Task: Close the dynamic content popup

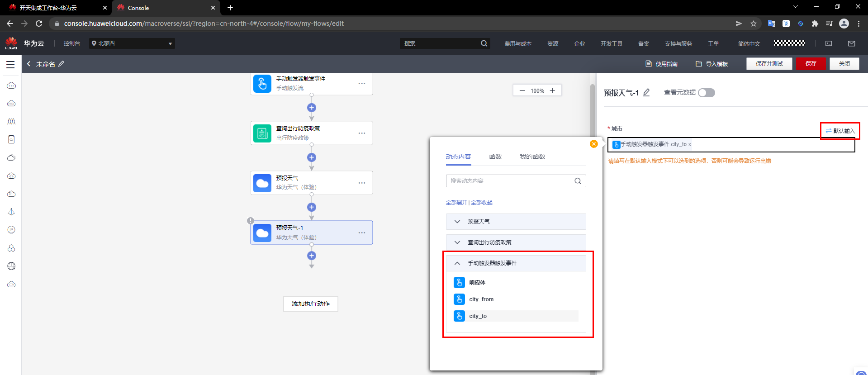Action: [594, 144]
